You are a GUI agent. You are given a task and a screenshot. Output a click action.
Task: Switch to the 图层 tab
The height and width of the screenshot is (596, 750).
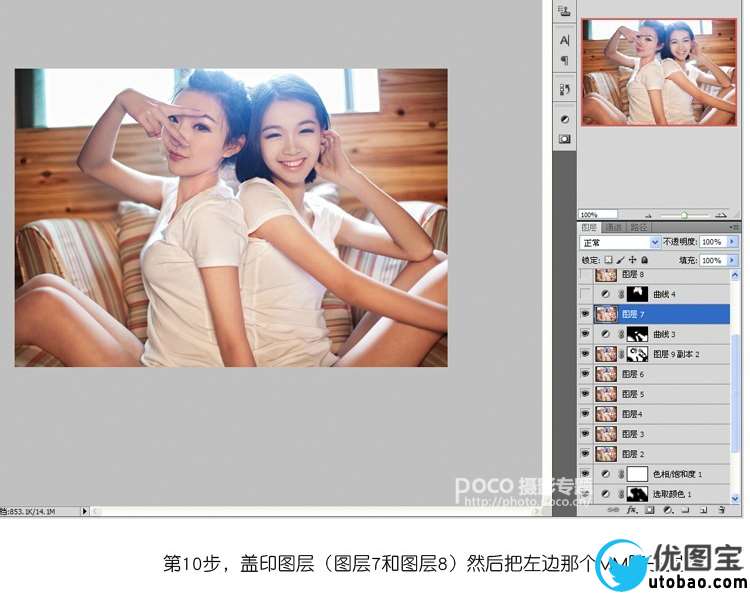point(589,228)
